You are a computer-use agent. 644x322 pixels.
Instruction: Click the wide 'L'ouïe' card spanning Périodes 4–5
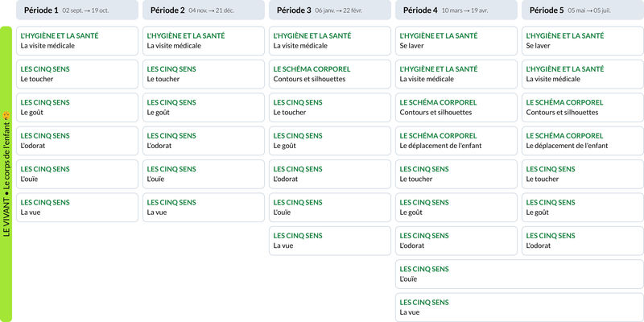pos(519,274)
